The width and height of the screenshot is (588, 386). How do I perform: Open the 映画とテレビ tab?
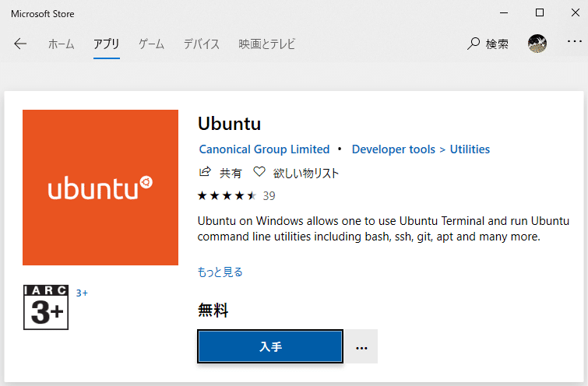(x=267, y=44)
